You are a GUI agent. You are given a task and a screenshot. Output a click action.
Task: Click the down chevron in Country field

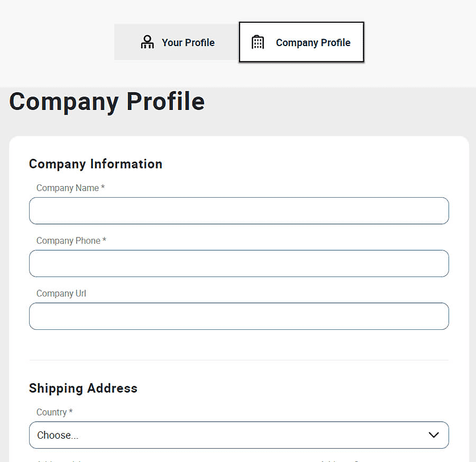point(434,435)
